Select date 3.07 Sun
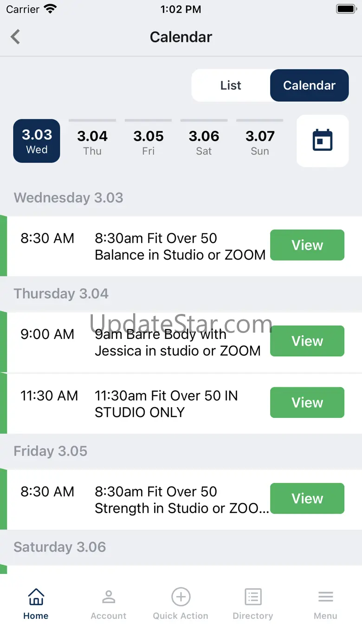The image size is (362, 644). coord(260,142)
